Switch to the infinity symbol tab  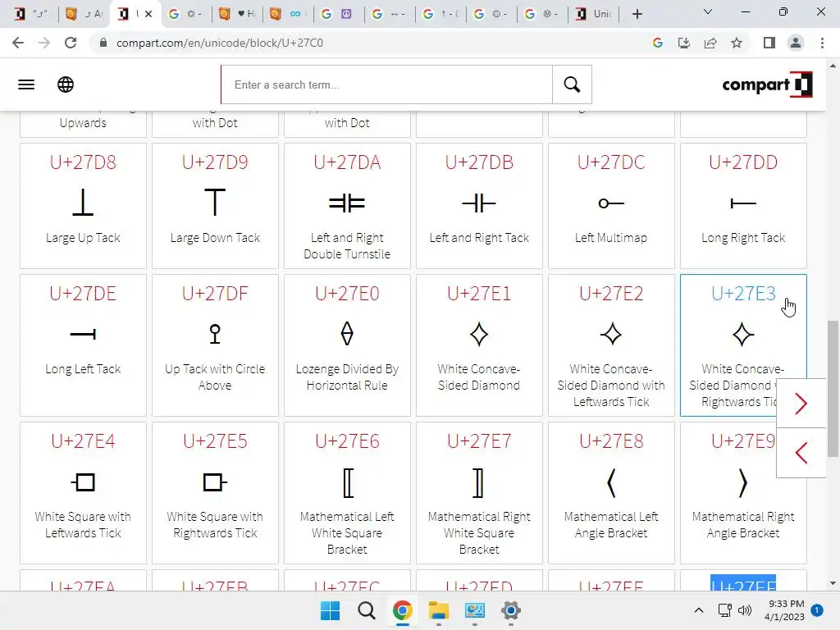[288, 14]
